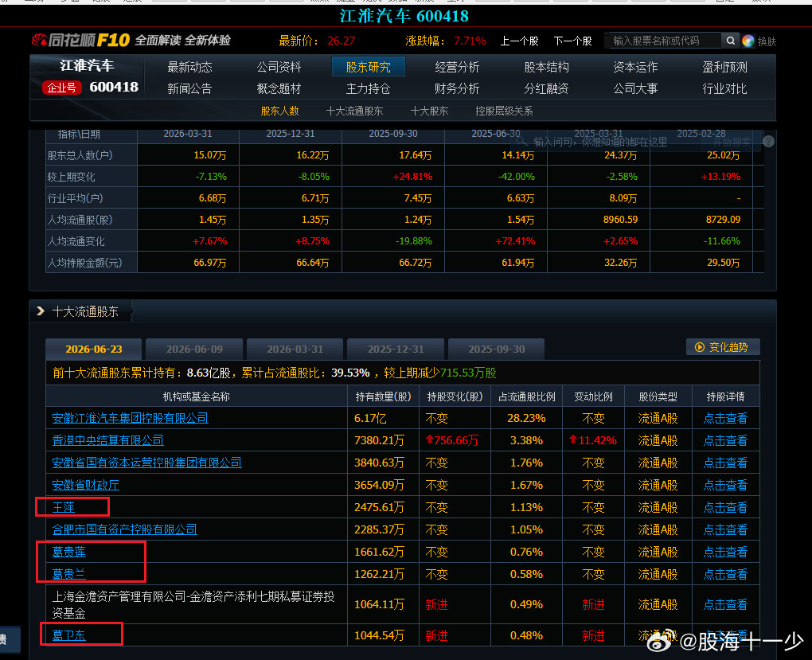This screenshot has height=660, width=812.
Task: Click the 同花顺 F10 logo
Action: (x=80, y=41)
